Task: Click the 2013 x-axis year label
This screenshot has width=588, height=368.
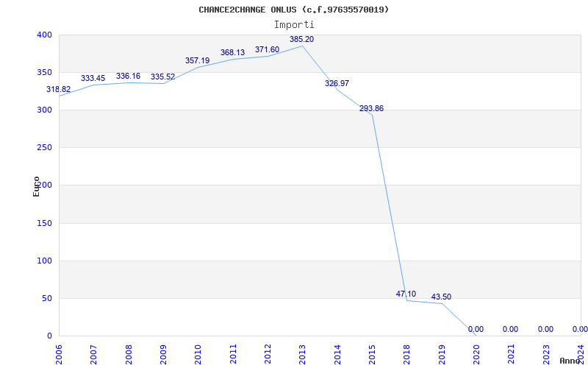Action: (303, 354)
